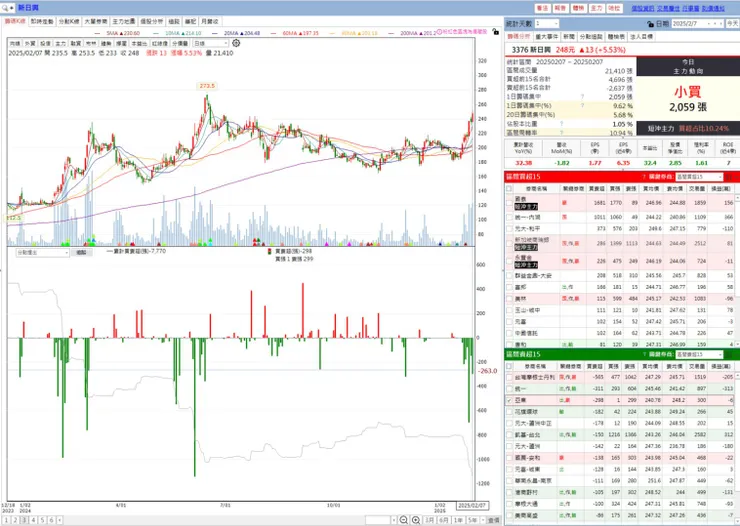This screenshot has height=526, width=740.
Task: Switch to the 月營收 tab
Action: point(210,22)
